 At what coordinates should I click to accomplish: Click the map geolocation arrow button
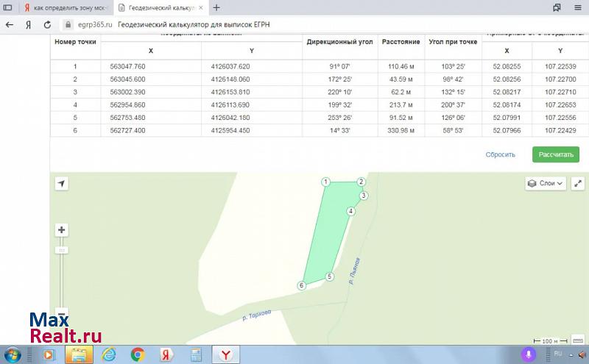61,183
